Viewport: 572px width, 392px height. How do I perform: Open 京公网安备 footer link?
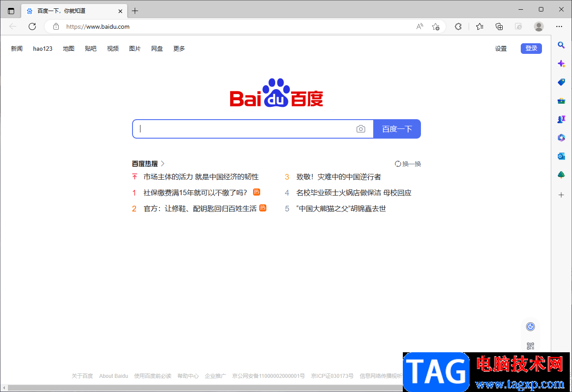click(269, 376)
